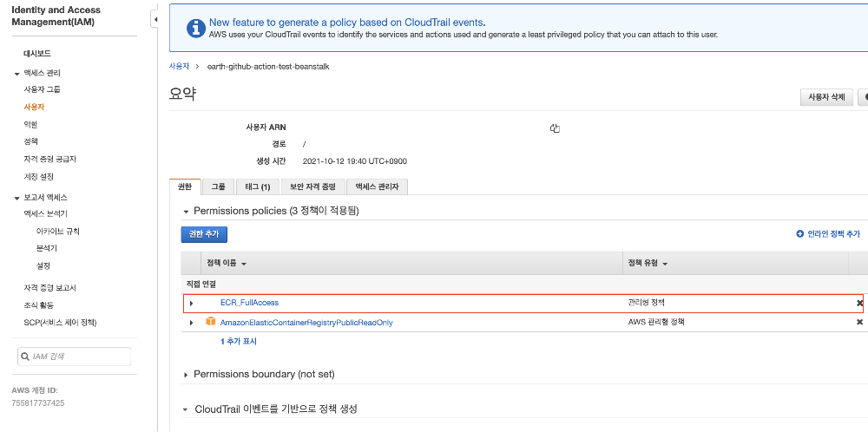
Task: Go to 사용자 breadcrumb link
Action: (x=179, y=66)
